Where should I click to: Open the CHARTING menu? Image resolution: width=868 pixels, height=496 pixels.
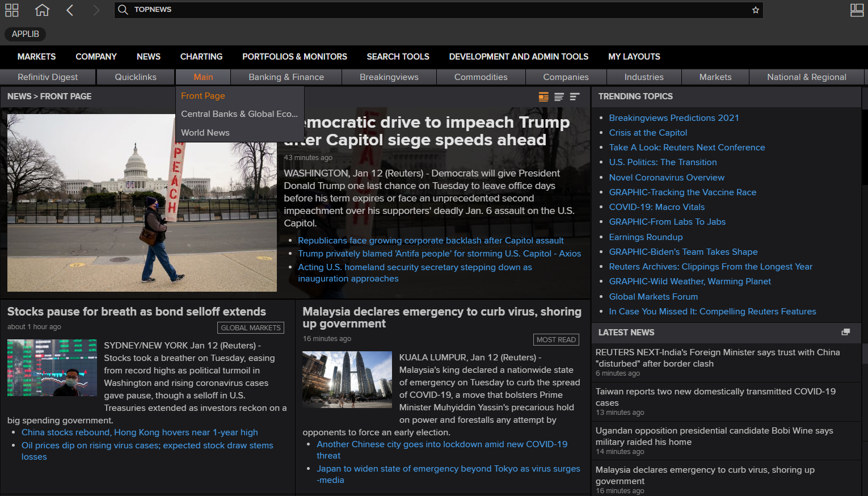tap(201, 57)
